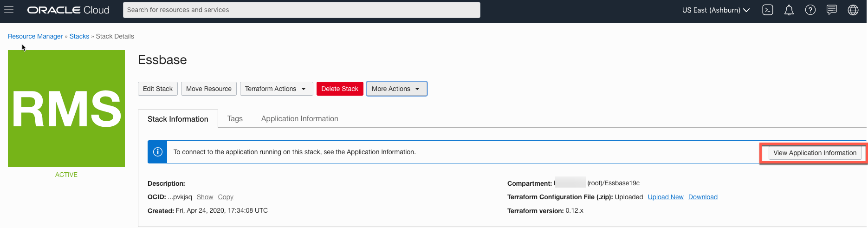Launch Cloud Shell from the header
Screen dimensions: 868x228
[x=768, y=10]
